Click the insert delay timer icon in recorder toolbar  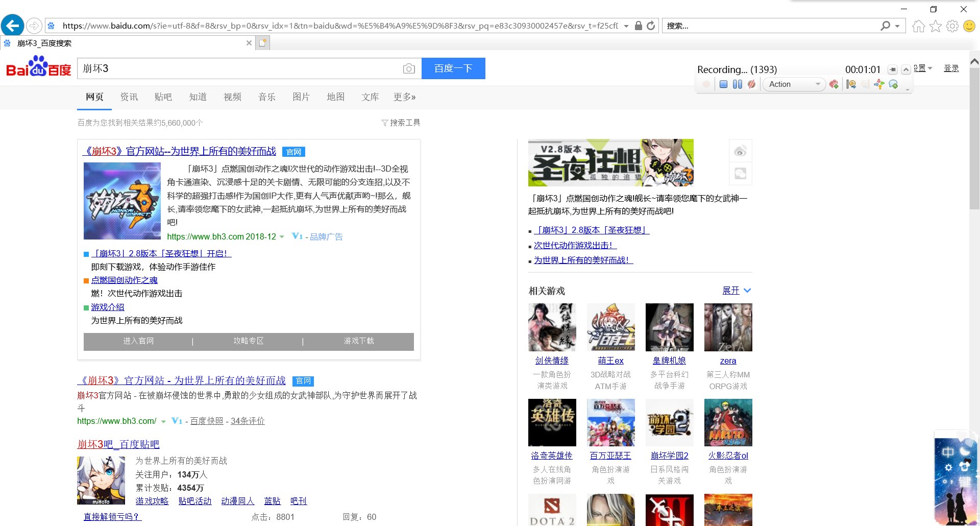pos(850,84)
